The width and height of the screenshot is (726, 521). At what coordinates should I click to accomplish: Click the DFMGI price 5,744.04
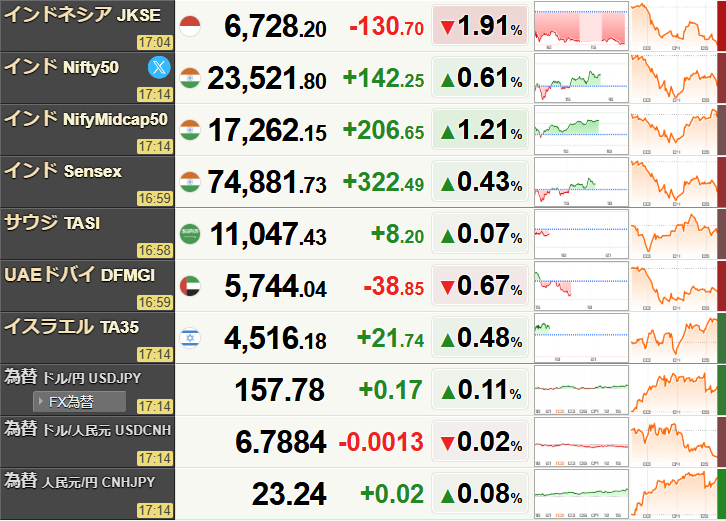point(275,286)
